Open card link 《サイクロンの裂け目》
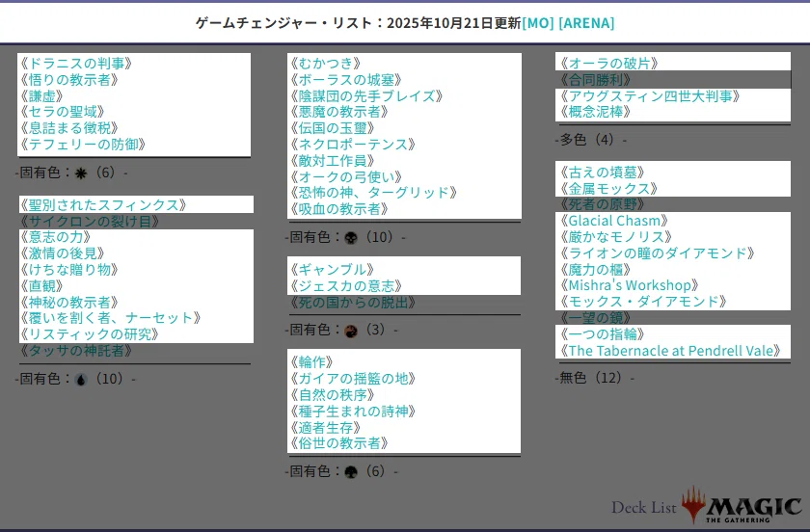Viewport: 810px width, 532px height. click(x=90, y=221)
